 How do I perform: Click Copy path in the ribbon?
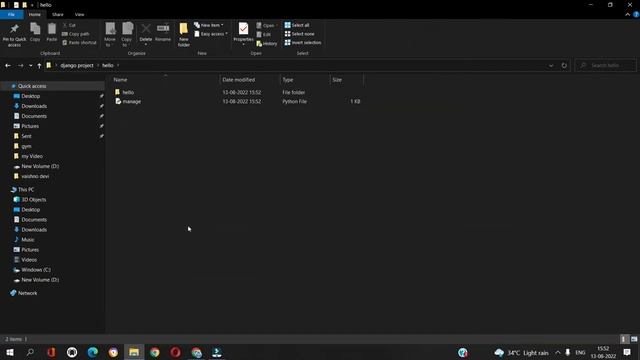click(76, 34)
